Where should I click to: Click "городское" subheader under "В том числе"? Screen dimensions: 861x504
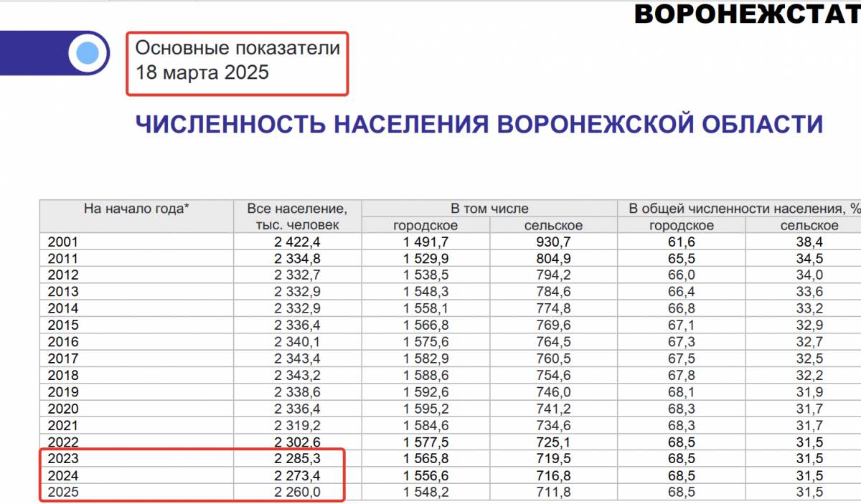425,226
